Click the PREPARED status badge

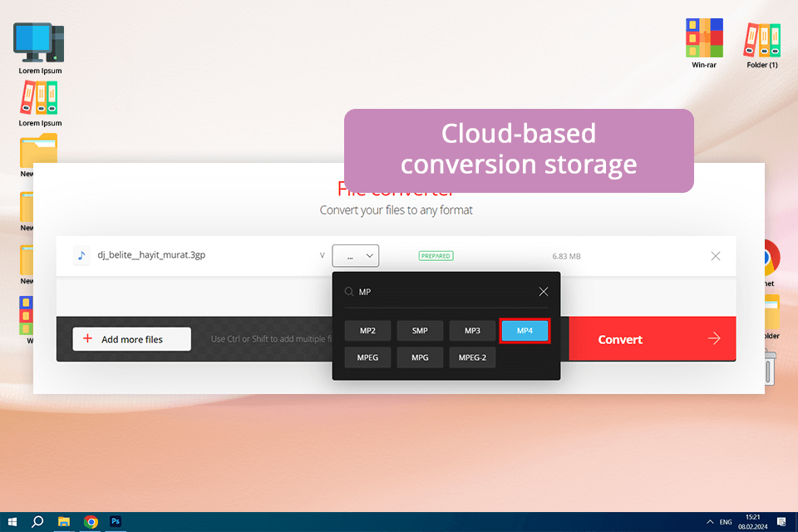[436, 256]
